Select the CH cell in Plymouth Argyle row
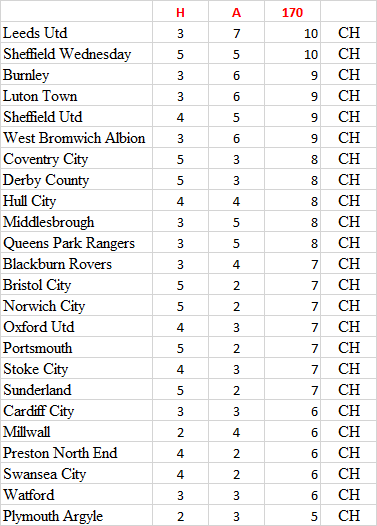 348,516
